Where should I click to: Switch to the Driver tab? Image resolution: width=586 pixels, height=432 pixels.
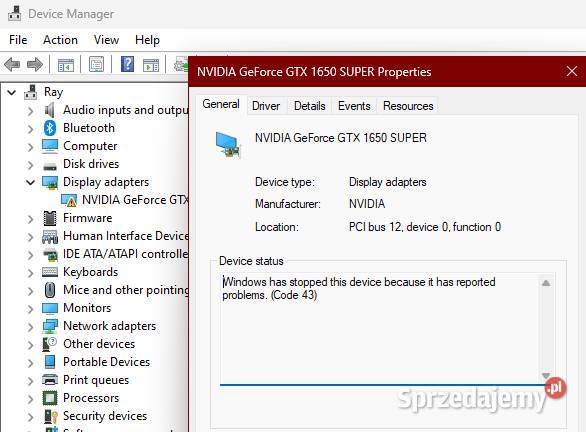[266, 106]
